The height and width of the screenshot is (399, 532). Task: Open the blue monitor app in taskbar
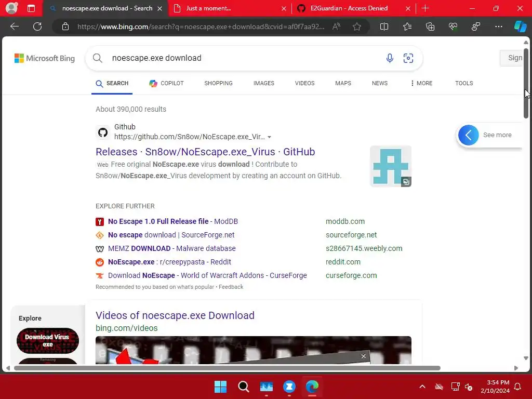(267, 387)
